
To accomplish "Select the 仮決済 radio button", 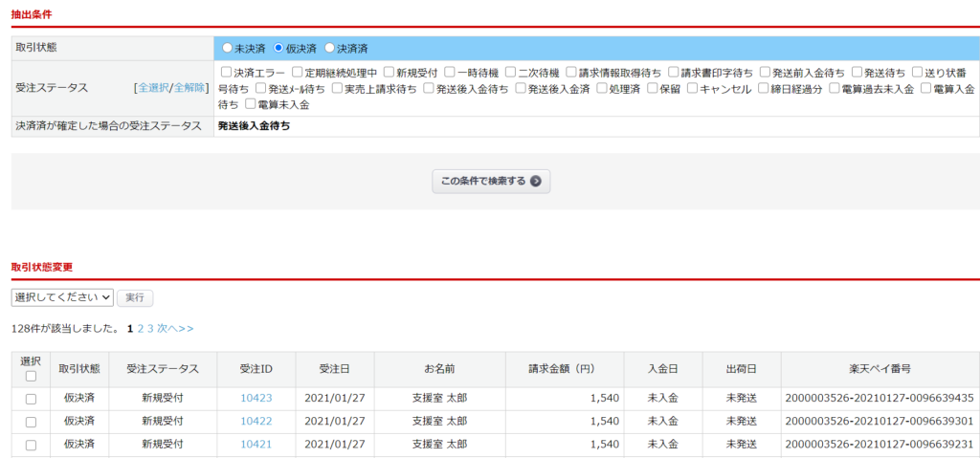I will point(278,48).
